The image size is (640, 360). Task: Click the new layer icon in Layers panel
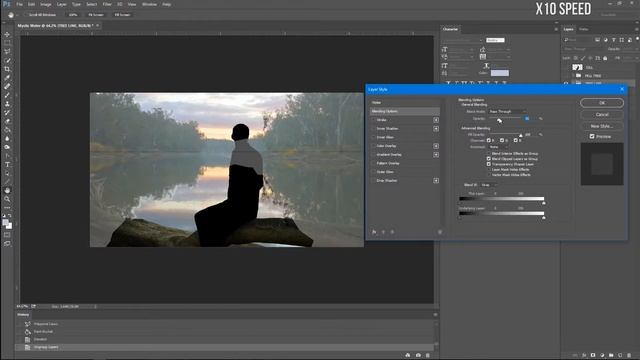620,356
